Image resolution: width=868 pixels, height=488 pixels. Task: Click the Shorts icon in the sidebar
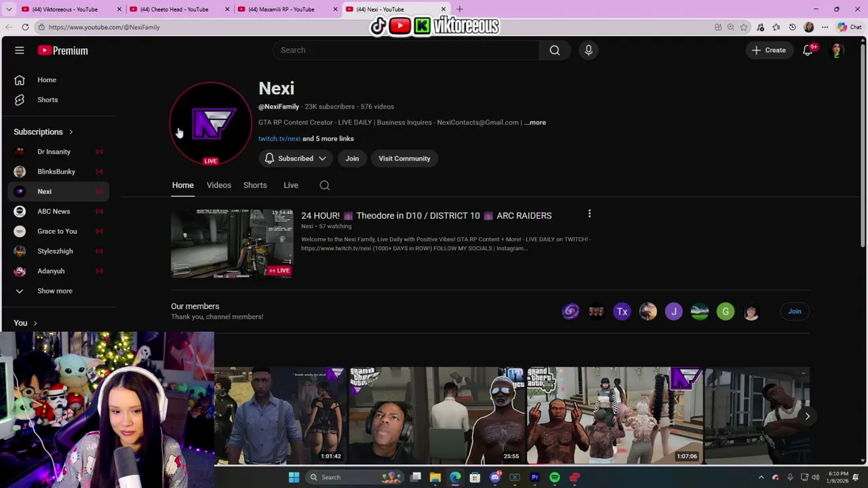(x=20, y=100)
